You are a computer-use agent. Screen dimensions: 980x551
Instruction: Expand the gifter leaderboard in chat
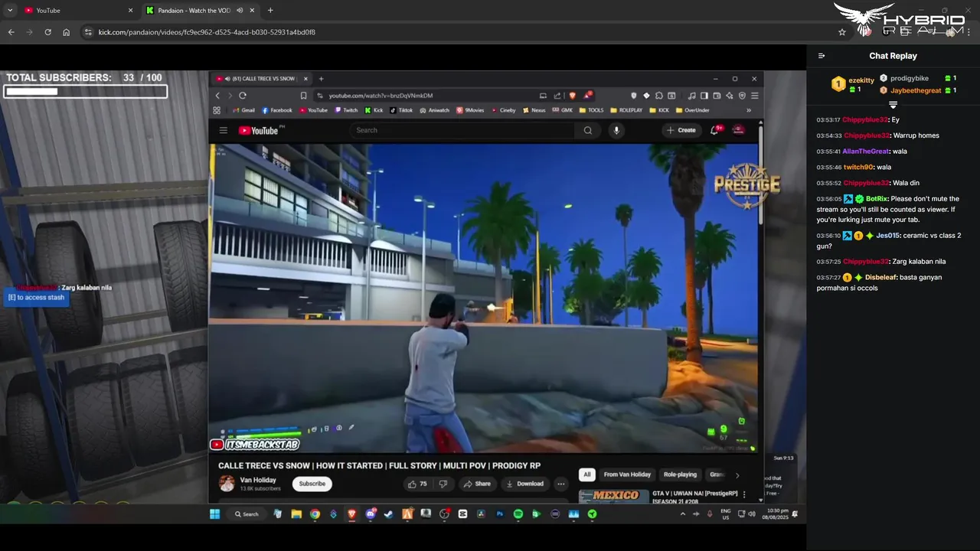[x=893, y=105]
